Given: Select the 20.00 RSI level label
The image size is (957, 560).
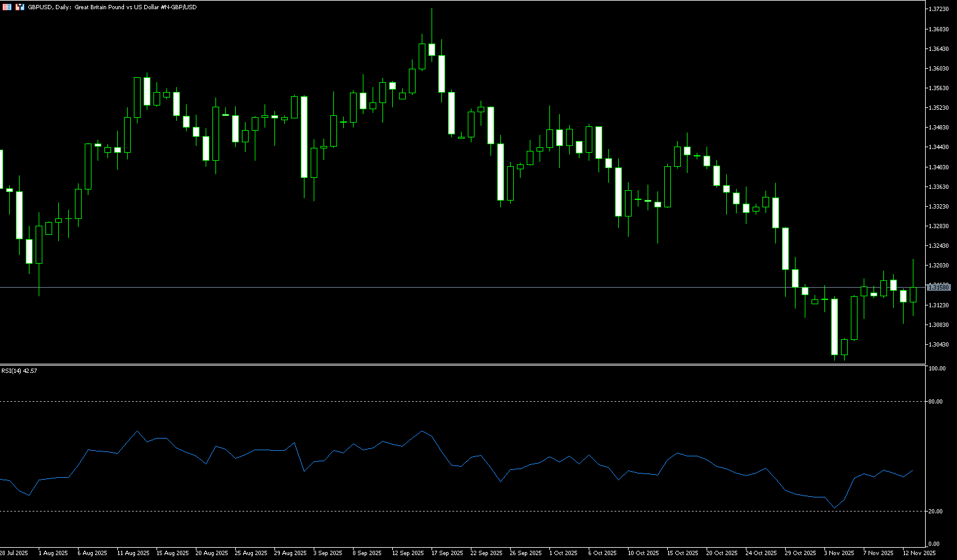Looking at the screenshot, I should (x=936, y=511).
